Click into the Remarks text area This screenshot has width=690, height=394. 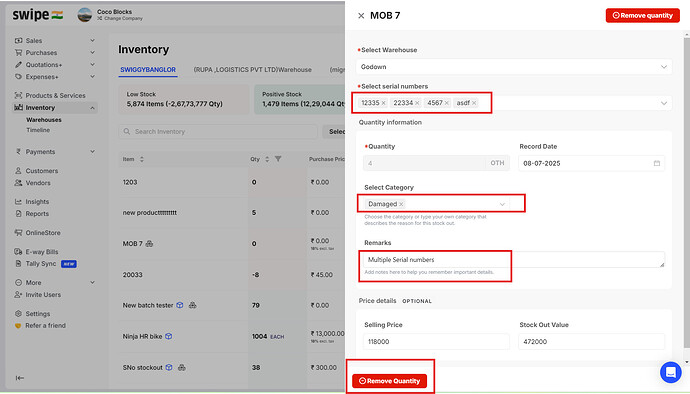click(x=514, y=260)
